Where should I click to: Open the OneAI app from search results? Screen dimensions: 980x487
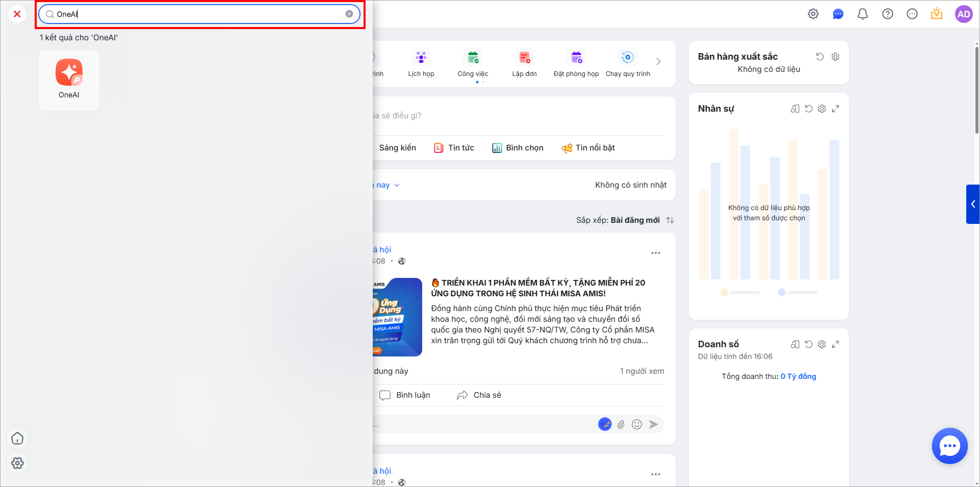[69, 80]
